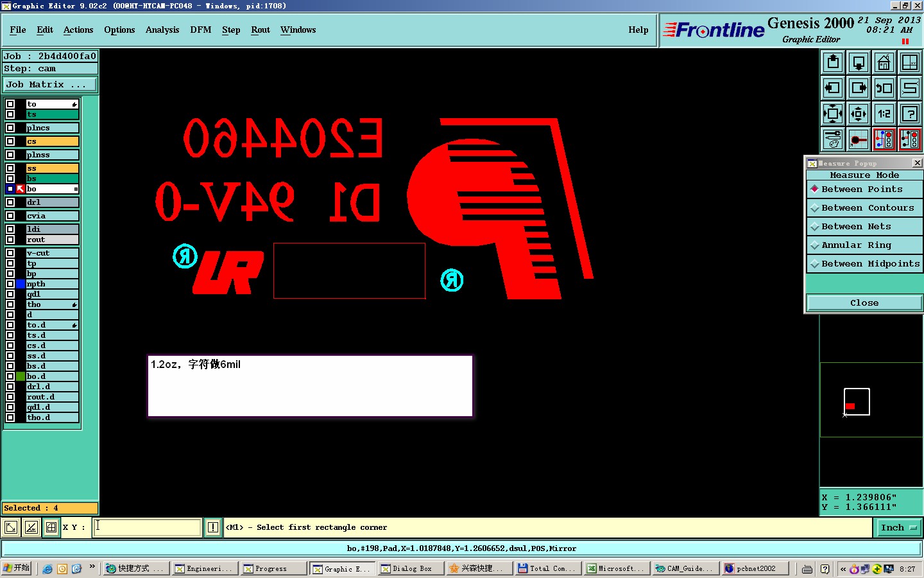Image resolution: width=924 pixels, height=578 pixels.
Task: Open the Edit menu
Action: pyautogui.click(x=45, y=30)
